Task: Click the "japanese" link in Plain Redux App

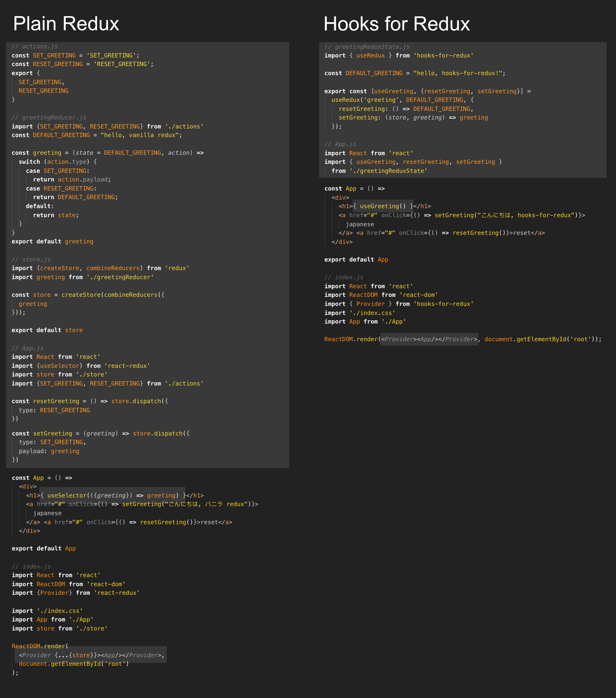Action: click(x=48, y=513)
